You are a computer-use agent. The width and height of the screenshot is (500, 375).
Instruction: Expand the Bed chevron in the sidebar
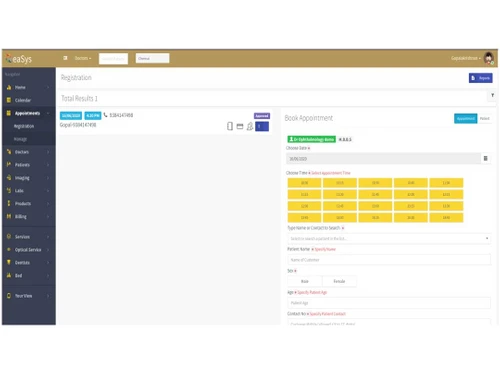click(x=48, y=276)
